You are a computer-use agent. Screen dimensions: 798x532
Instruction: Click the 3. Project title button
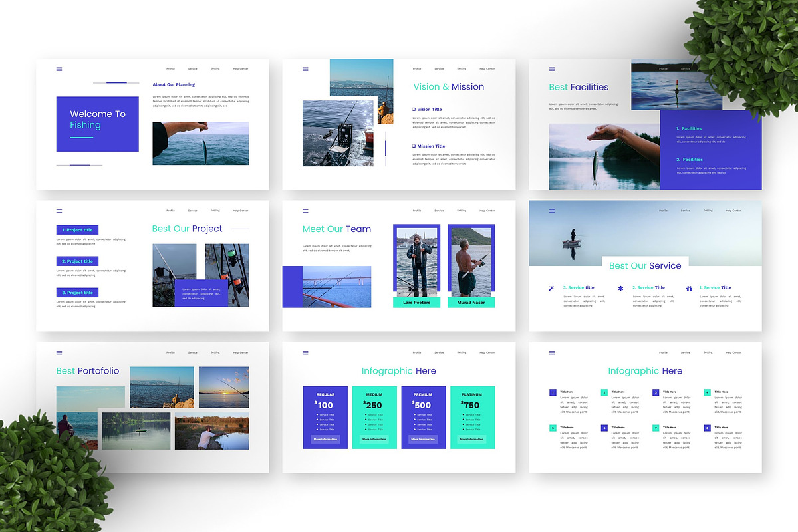click(77, 293)
